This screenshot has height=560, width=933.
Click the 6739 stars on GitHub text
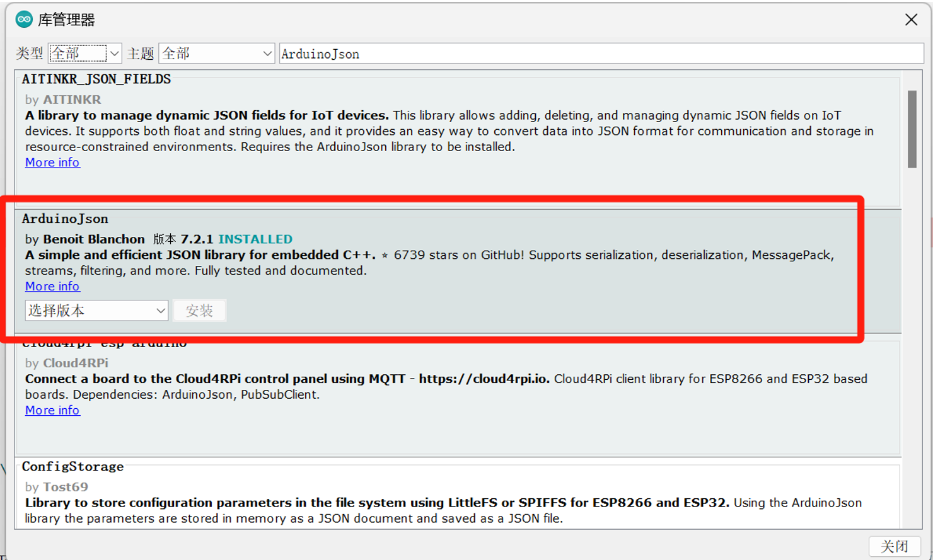tap(459, 255)
